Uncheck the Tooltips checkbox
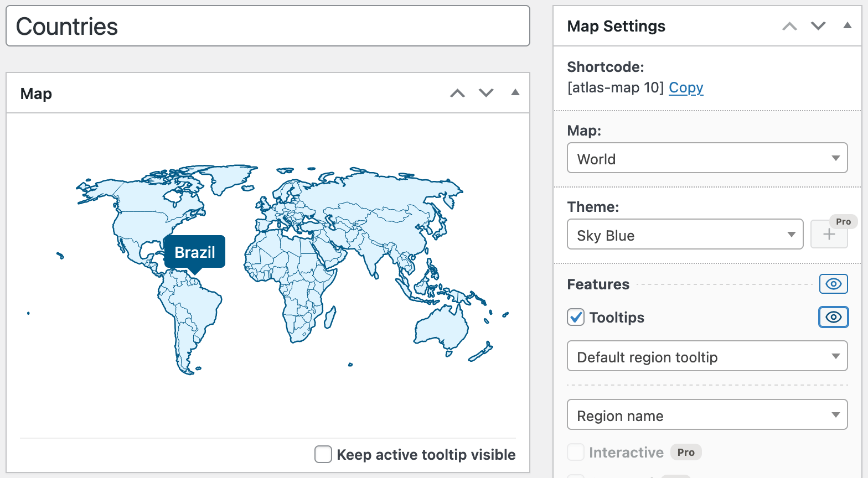Viewport: 868px width, 478px height. click(576, 318)
